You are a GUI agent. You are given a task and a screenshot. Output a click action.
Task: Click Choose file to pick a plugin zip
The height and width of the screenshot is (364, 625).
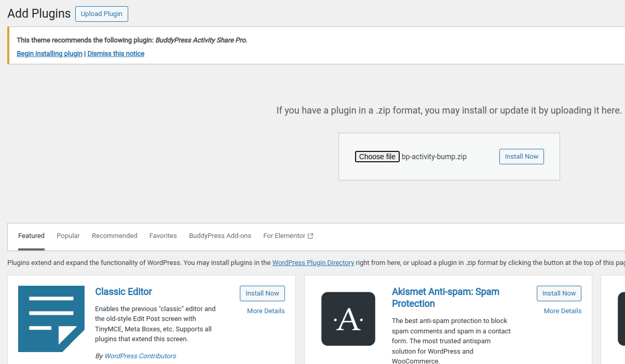(377, 156)
